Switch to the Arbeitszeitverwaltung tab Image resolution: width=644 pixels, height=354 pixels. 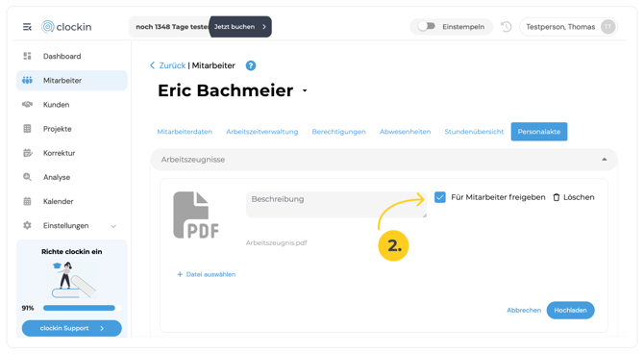[262, 132]
